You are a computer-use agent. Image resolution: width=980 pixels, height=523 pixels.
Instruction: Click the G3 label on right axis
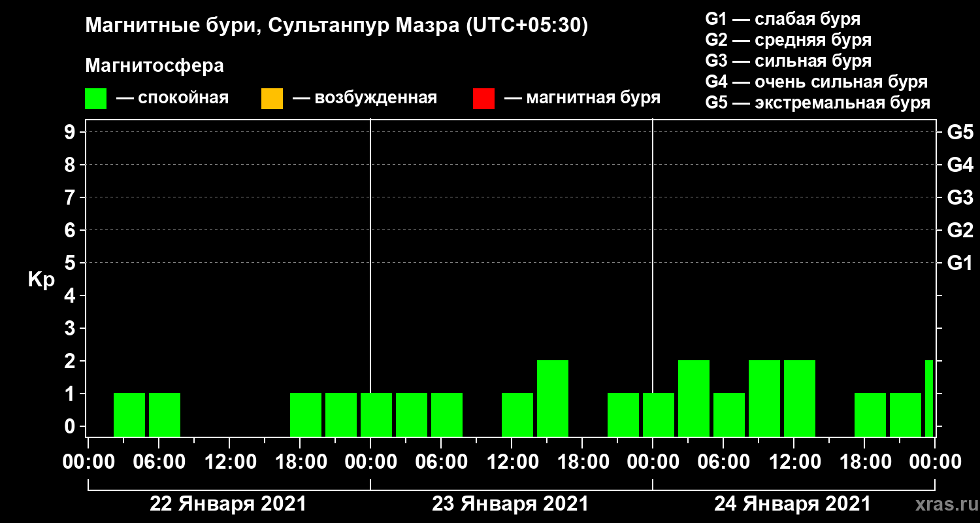coord(960,198)
